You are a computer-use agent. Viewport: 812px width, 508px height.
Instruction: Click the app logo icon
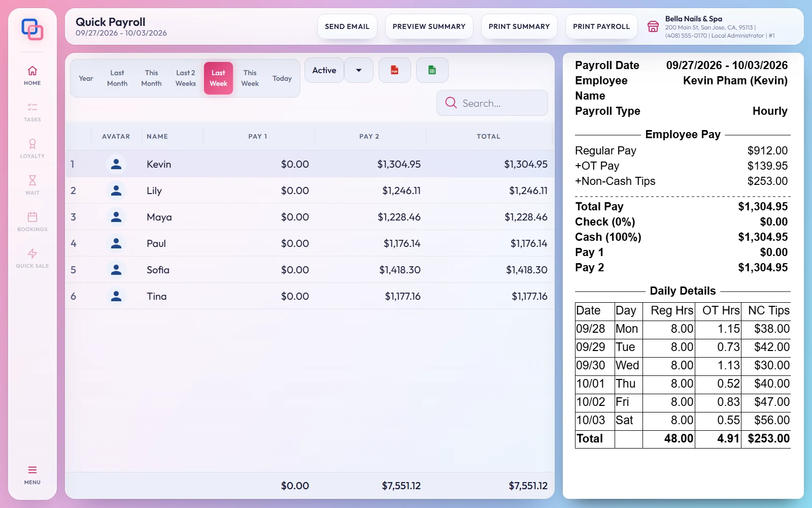pos(32,29)
